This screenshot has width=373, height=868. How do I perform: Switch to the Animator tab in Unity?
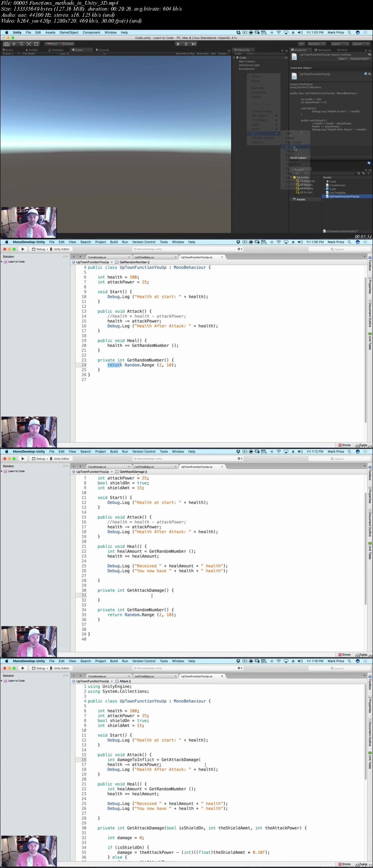[x=56, y=50]
